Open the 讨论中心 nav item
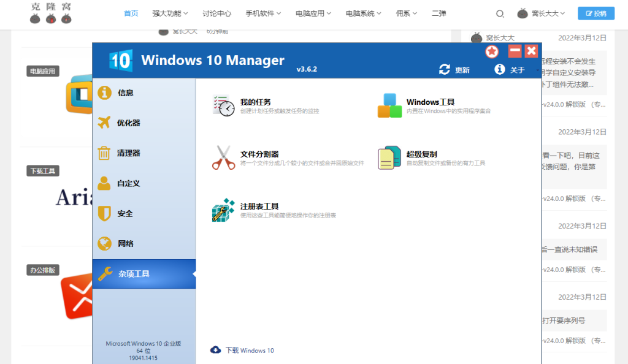 pos(216,13)
